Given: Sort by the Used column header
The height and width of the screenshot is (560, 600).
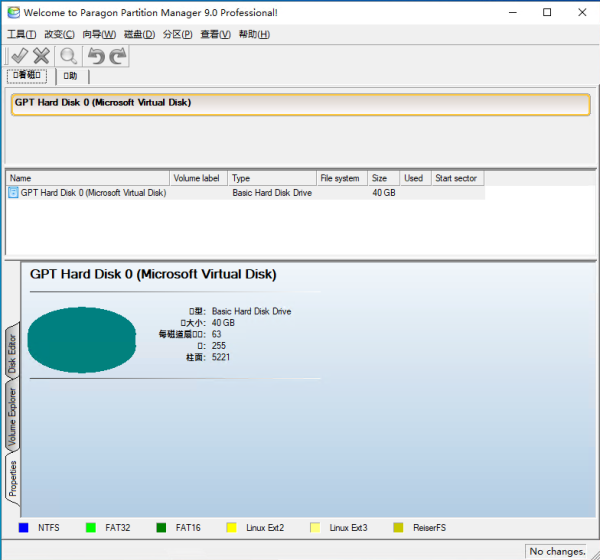Looking at the screenshot, I should click(x=416, y=178).
